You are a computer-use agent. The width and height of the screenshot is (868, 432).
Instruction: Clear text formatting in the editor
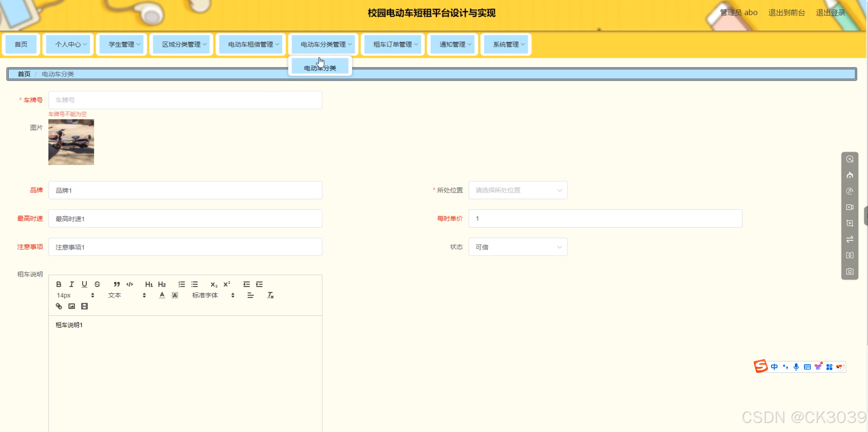tap(270, 295)
